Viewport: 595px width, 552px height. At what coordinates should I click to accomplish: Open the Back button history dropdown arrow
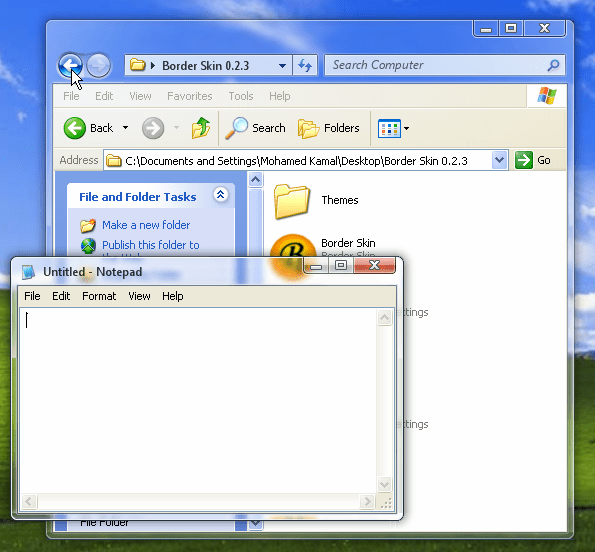(126, 128)
